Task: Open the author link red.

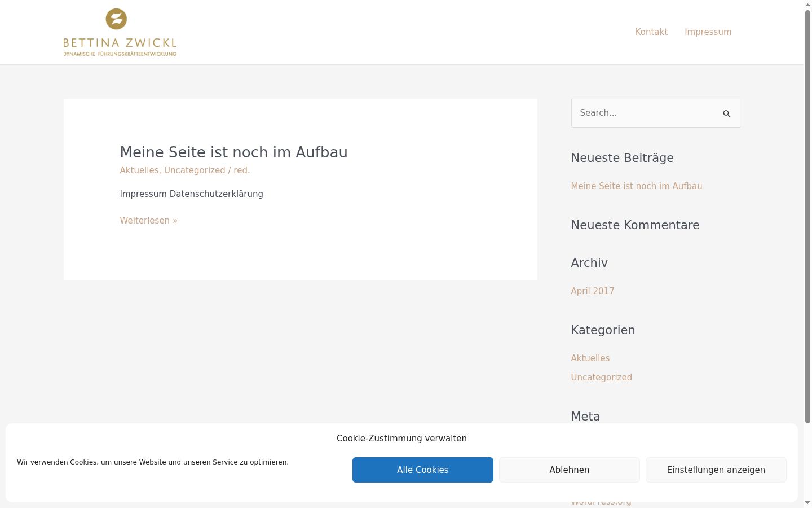Action: click(241, 170)
